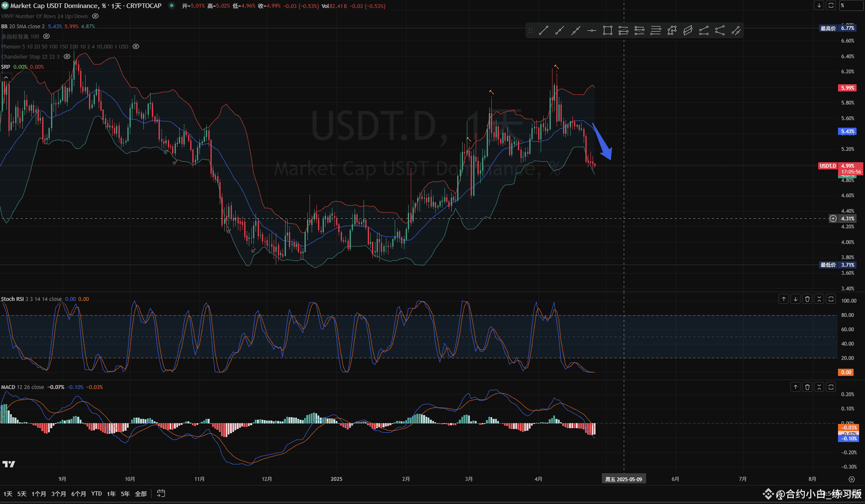Screen dimensions: 865x504
Task: Show the Chandelier Stop indicator
Action: coord(67,56)
